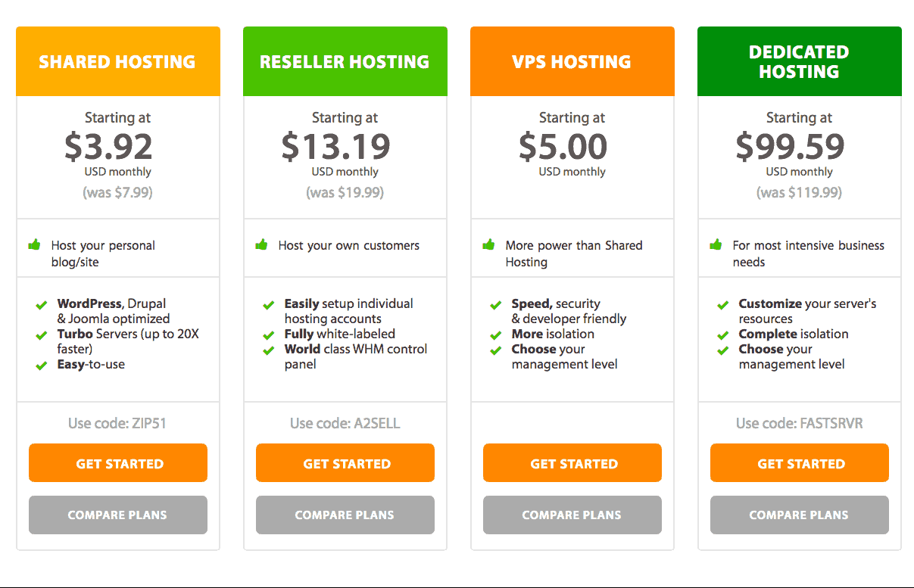The height and width of the screenshot is (588, 914).
Task: Click checkmark next to WordPress, Drupal & Joomla optimized
Action: [42, 305]
